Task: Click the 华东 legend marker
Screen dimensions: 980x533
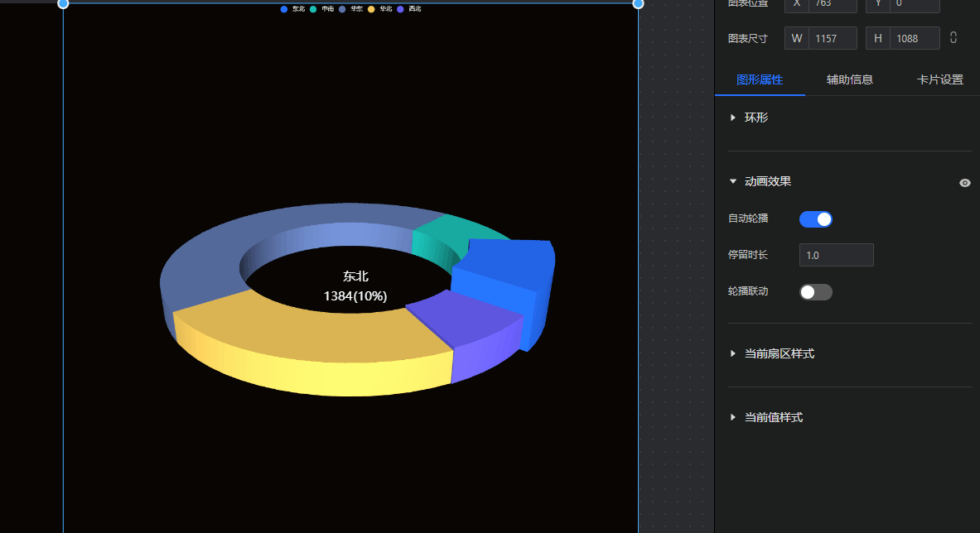Action: (343, 9)
